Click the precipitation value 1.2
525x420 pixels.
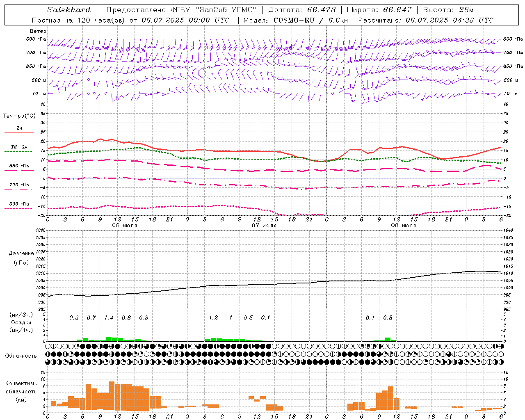point(213,318)
